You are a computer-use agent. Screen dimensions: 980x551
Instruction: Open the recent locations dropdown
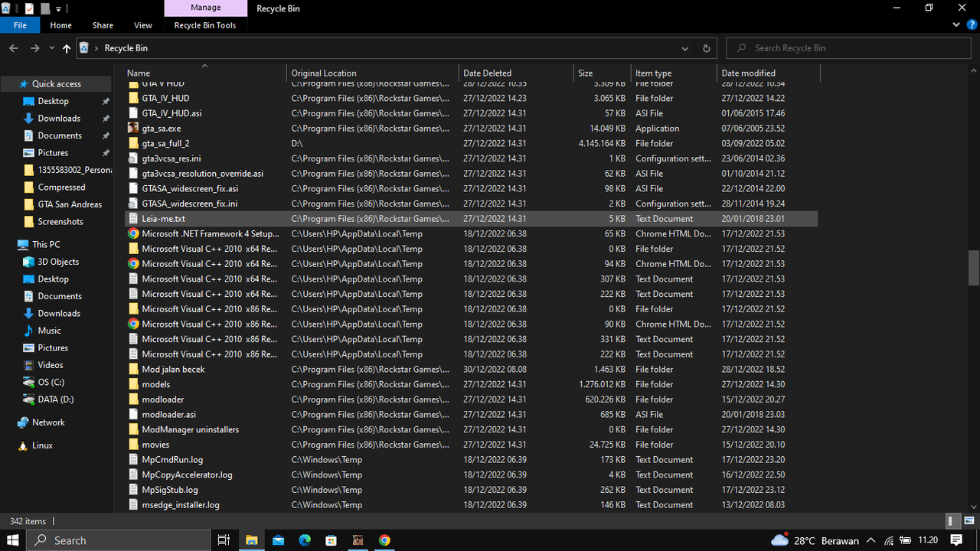click(x=51, y=48)
